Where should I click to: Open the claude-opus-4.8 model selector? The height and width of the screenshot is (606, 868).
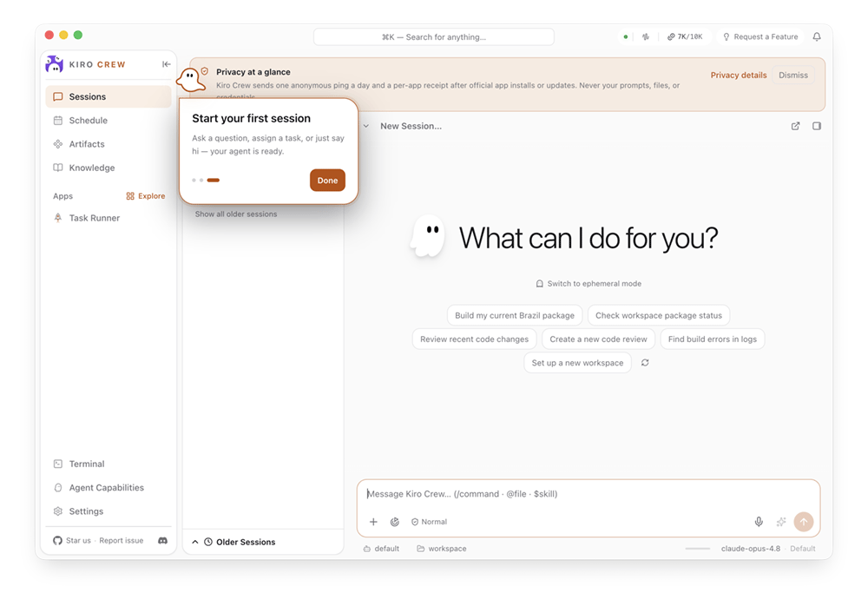click(x=750, y=549)
